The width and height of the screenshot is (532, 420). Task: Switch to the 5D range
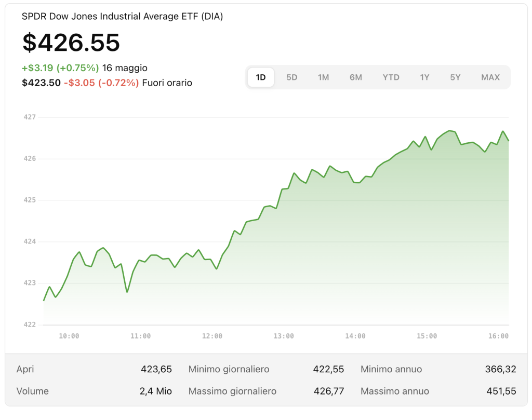click(292, 77)
